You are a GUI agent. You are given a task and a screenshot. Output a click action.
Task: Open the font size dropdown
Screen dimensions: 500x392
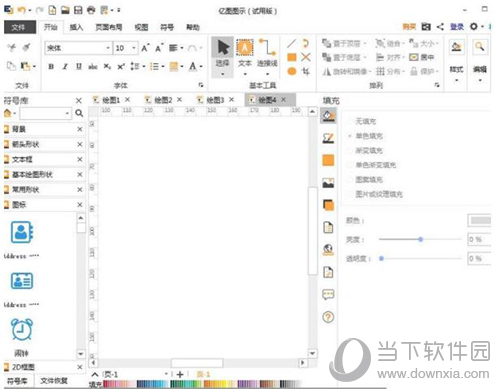click(x=134, y=48)
